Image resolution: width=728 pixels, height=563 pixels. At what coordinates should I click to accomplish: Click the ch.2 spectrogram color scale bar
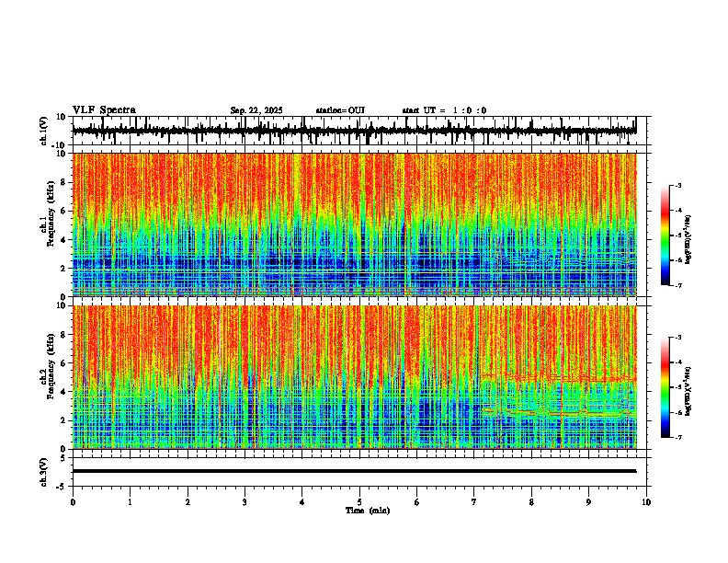click(665, 387)
